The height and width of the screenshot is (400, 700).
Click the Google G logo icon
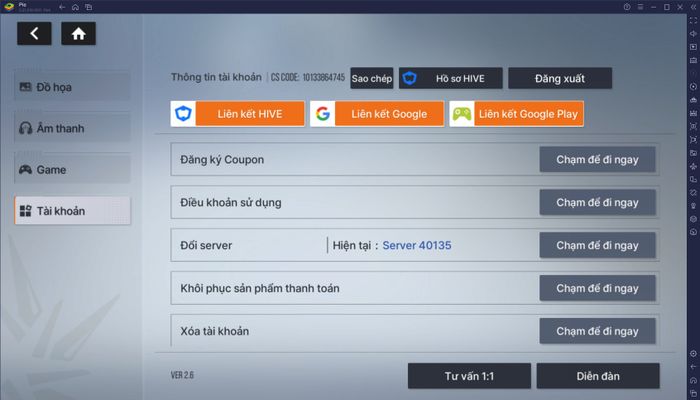[323, 114]
